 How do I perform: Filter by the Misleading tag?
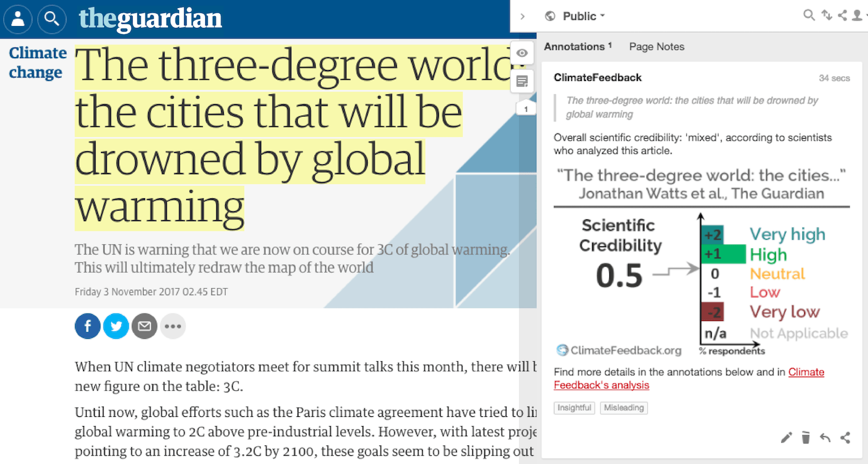coord(624,408)
